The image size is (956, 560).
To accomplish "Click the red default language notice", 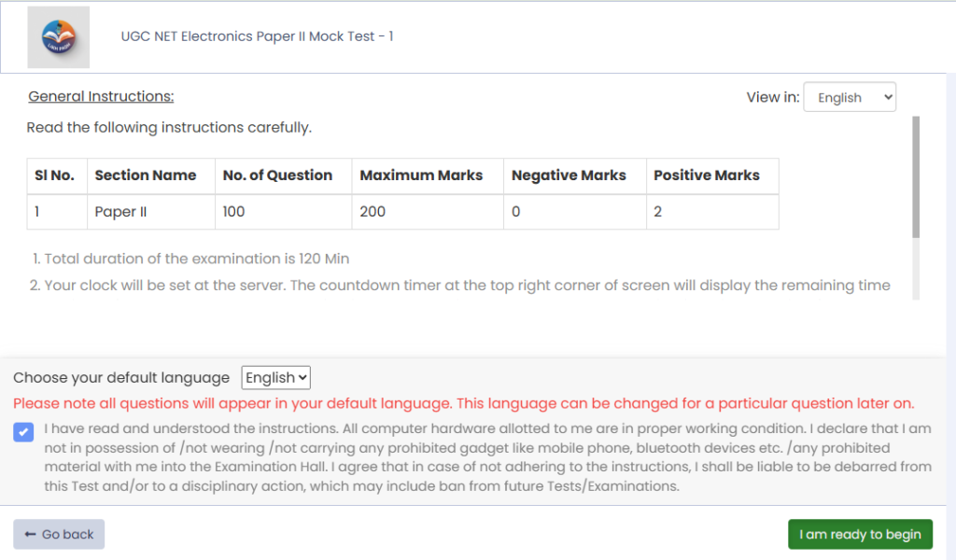I will (463, 404).
